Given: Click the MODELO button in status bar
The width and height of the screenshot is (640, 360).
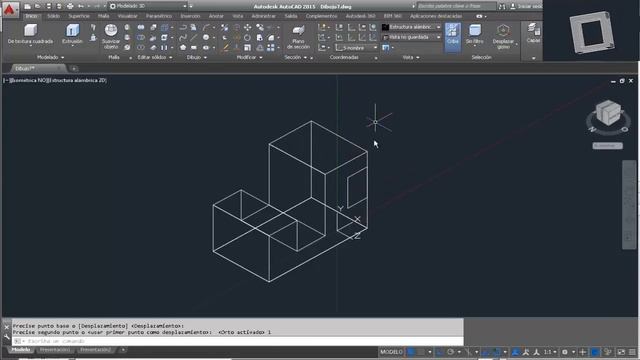Looking at the screenshot, I should 391,352.
